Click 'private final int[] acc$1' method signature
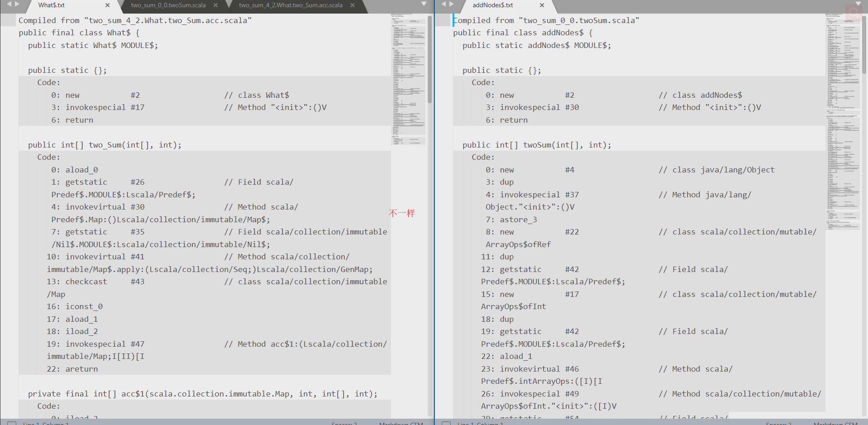 (203, 394)
